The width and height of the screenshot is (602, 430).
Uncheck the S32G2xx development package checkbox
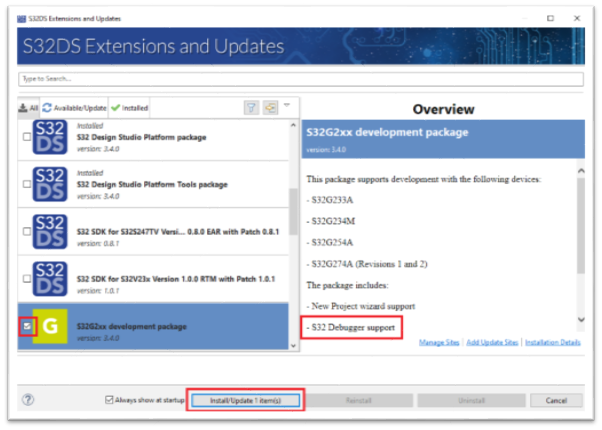coord(27,326)
